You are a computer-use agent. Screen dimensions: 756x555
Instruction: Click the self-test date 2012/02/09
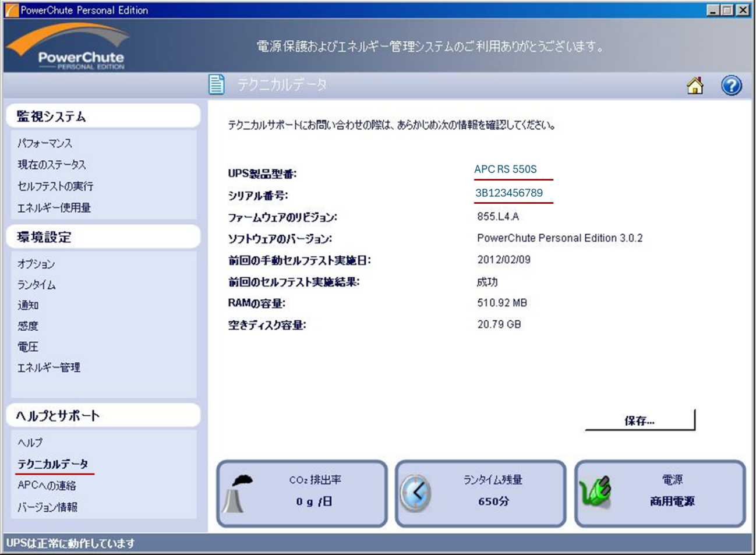[504, 260]
